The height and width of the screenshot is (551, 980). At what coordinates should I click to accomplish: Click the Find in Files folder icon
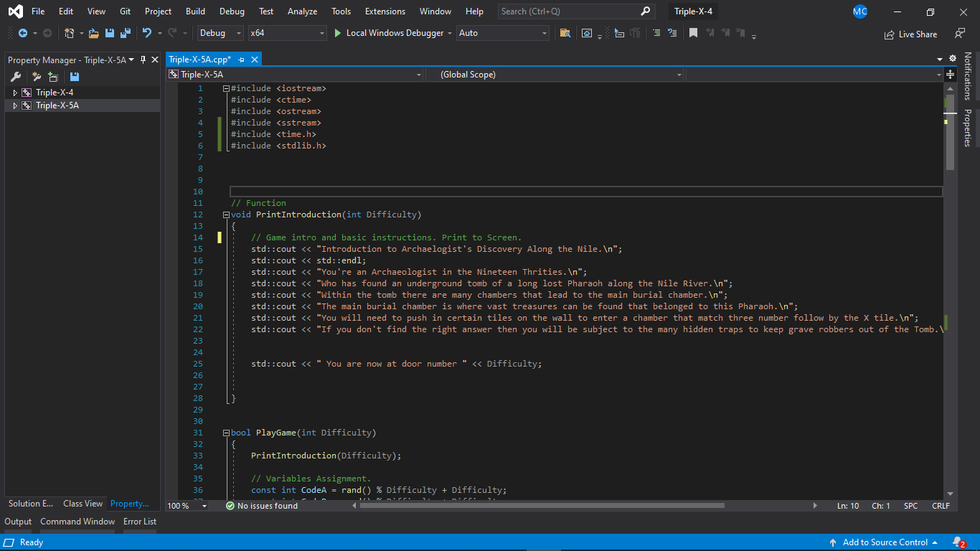(x=565, y=33)
